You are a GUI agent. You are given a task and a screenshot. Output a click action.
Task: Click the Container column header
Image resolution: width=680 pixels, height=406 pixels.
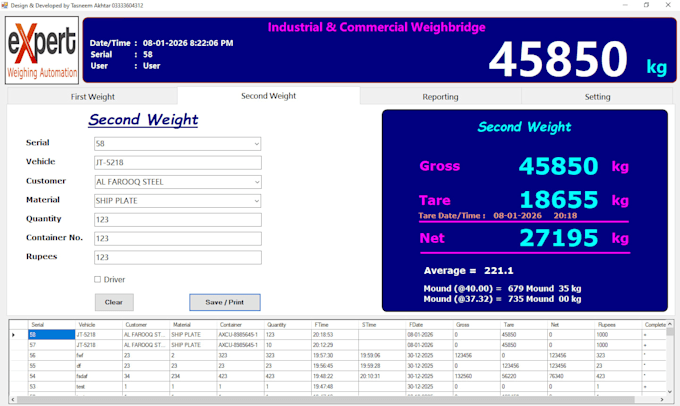click(x=240, y=325)
